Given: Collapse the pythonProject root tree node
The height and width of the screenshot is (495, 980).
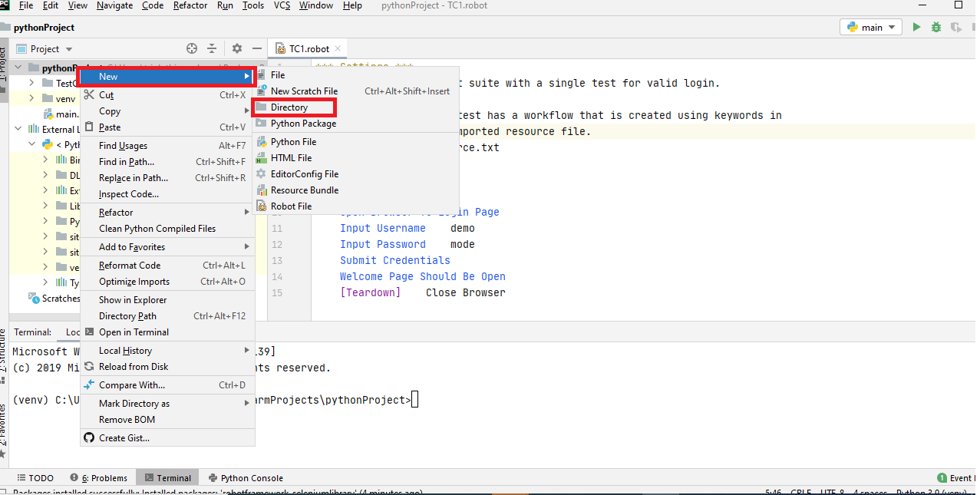Looking at the screenshot, I should 18,68.
